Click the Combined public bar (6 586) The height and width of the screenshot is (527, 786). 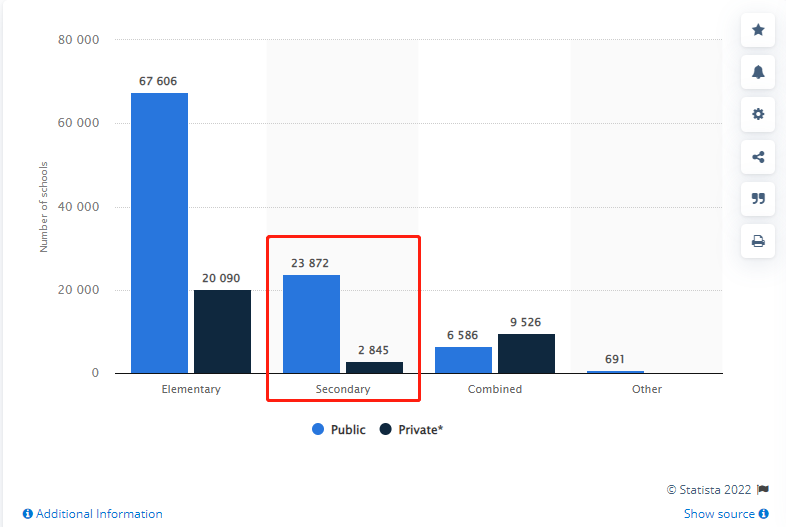pos(463,360)
